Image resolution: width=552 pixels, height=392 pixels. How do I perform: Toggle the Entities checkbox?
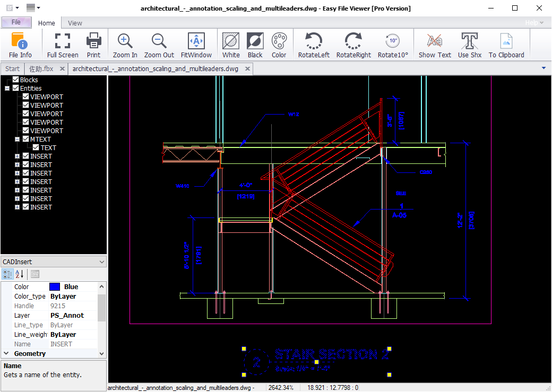[x=16, y=88]
